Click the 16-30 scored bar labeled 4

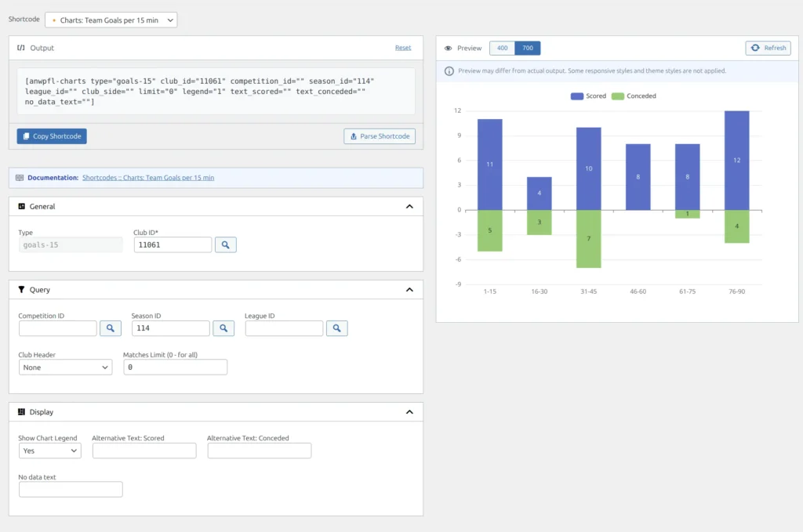coord(540,194)
